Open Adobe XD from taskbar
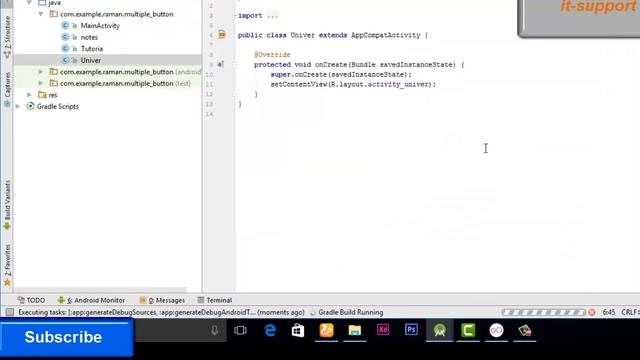This screenshot has width=640, height=360. [383, 330]
